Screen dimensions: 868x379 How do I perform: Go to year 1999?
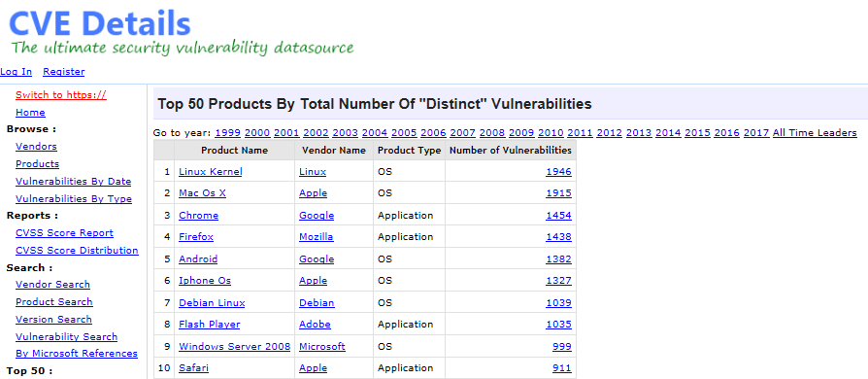(x=228, y=133)
